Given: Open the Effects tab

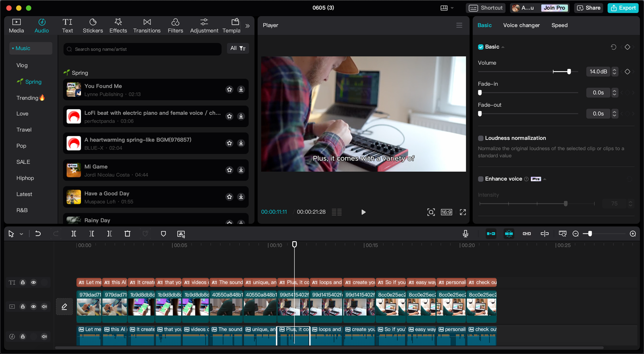Looking at the screenshot, I should click(x=118, y=26).
